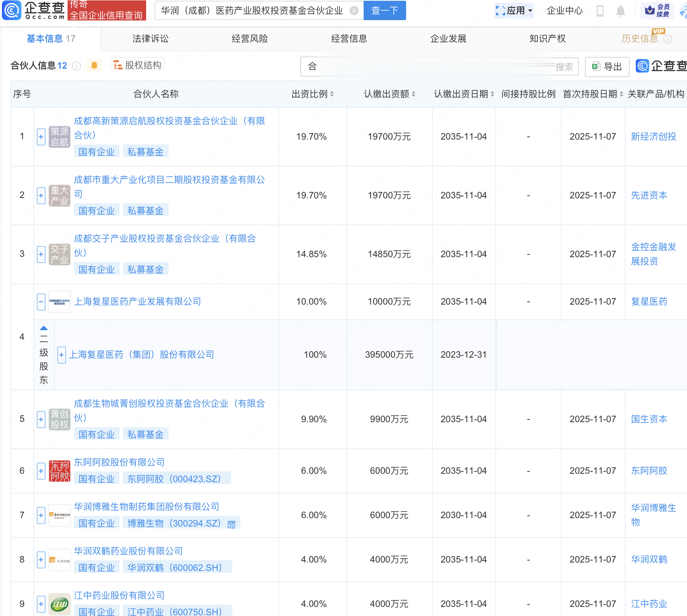Click info icon beside 历史信息

click(668, 39)
